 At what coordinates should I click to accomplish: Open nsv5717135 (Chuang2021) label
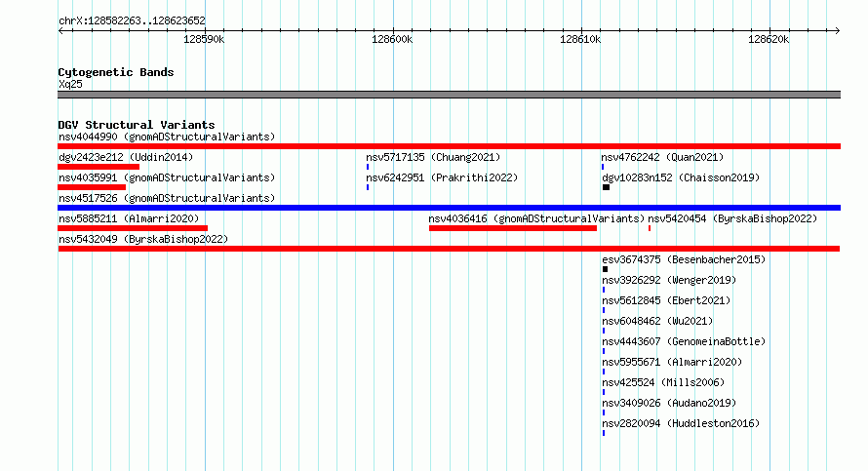(x=433, y=157)
